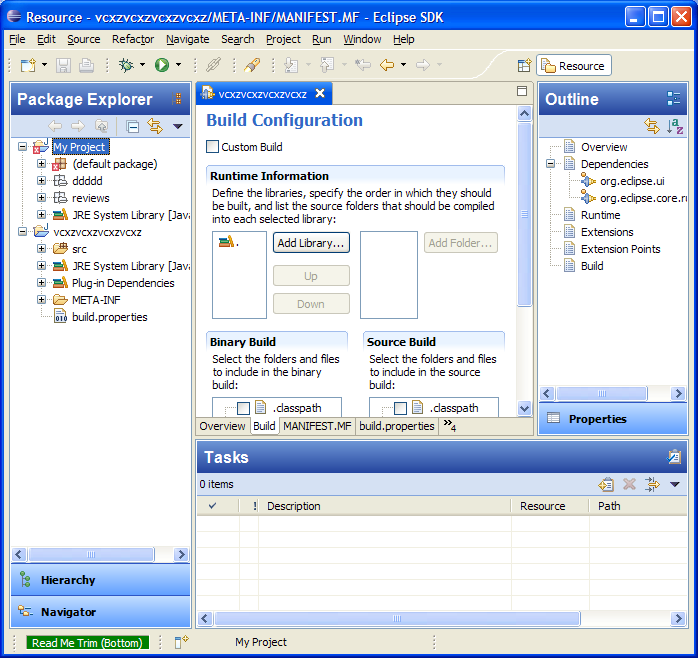Screen dimensions: 698x658
Task: Collapse the My Project tree node
Action: tap(24, 147)
